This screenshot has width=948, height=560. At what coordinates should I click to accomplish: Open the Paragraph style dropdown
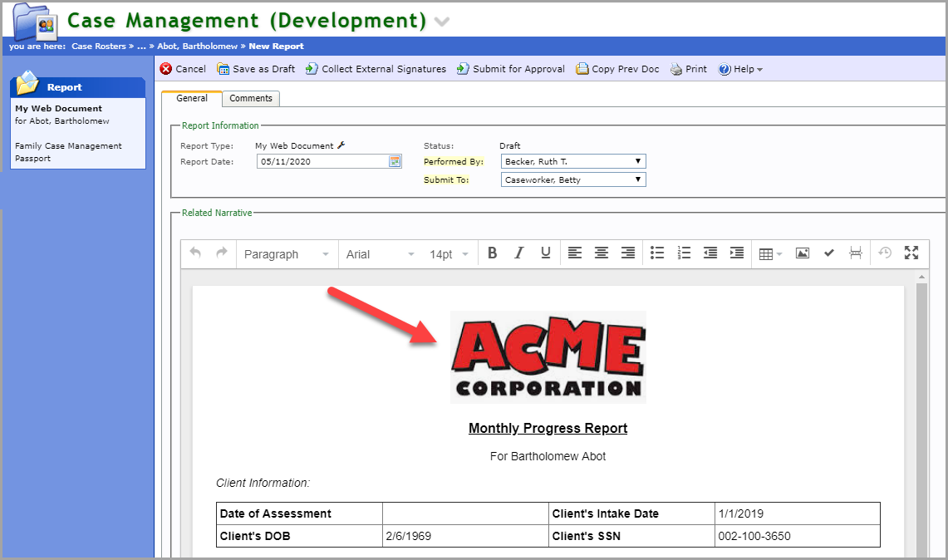click(286, 254)
